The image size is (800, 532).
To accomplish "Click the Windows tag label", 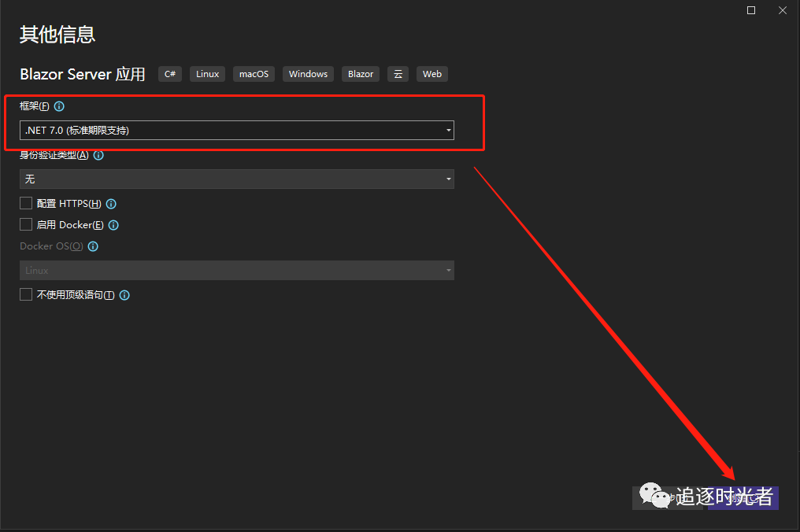I will pos(308,74).
